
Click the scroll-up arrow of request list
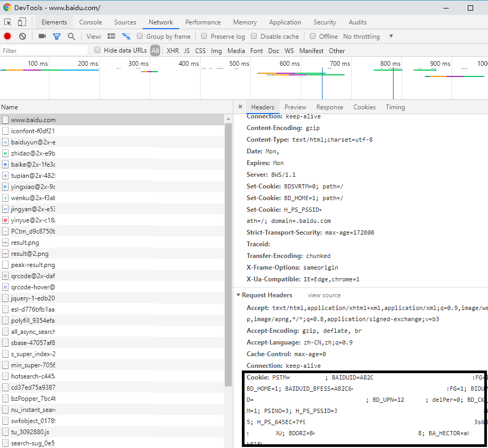[228, 119]
